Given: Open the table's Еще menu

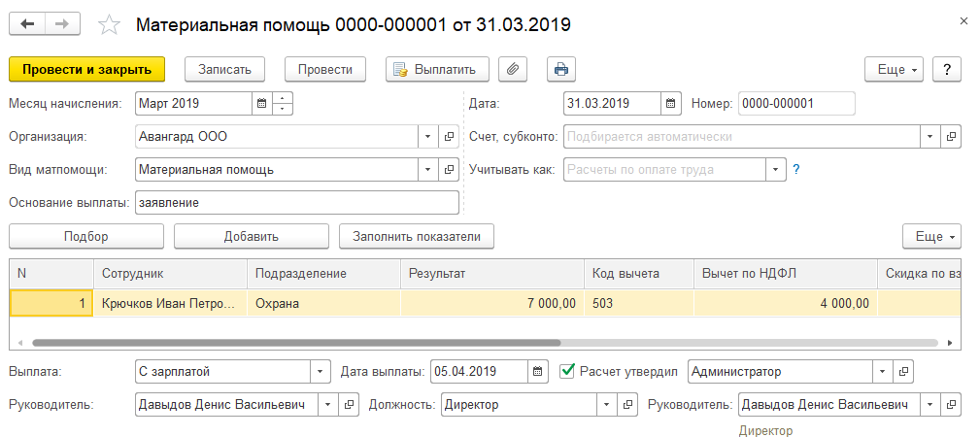Looking at the screenshot, I should 931,236.
